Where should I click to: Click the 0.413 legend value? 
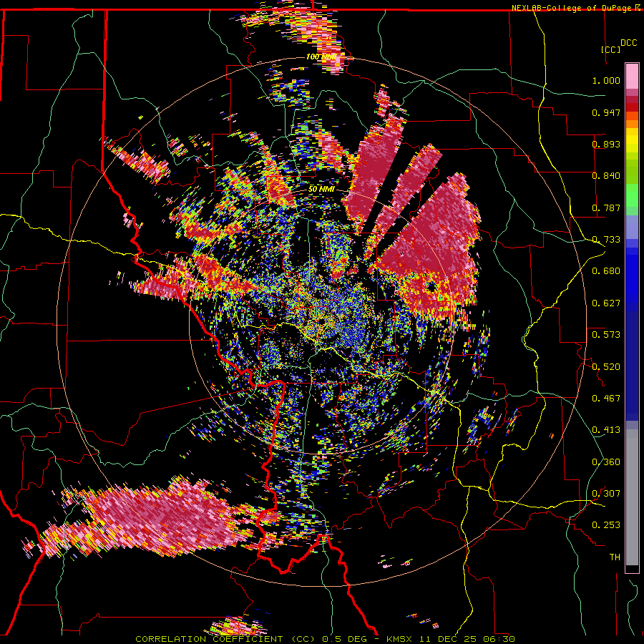click(606, 430)
